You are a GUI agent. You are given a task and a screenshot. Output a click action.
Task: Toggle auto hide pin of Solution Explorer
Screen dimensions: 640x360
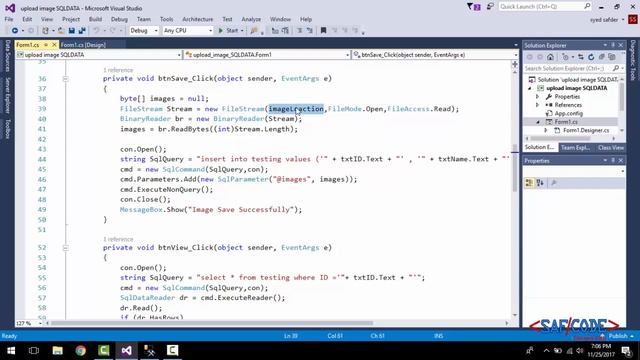coord(613,45)
